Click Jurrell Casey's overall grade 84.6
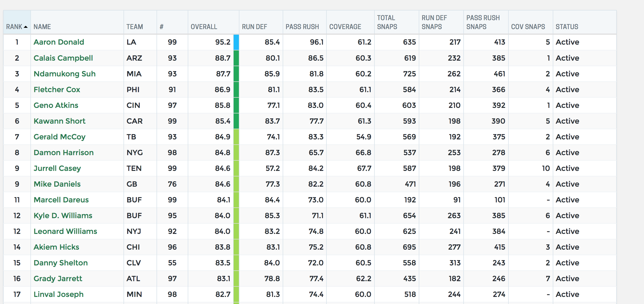 point(222,168)
